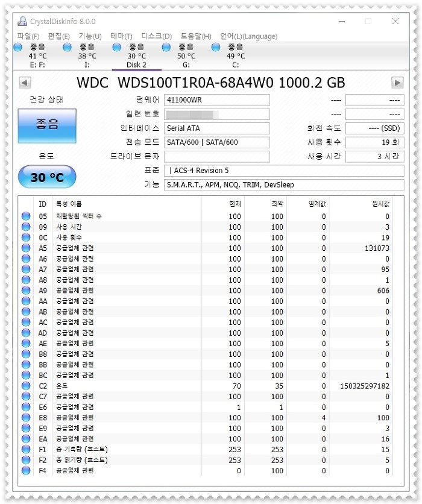
Task: Click the power on hours 3 시간 field
Action: pyautogui.click(x=374, y=157)
